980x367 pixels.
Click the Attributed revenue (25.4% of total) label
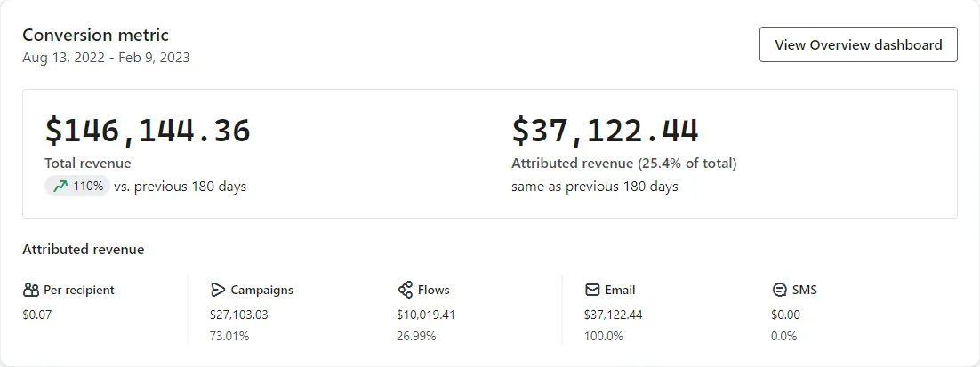[x=624, y=164]
